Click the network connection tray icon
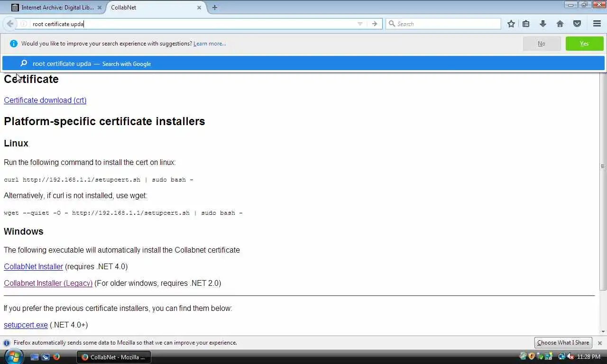 point(562,356)
